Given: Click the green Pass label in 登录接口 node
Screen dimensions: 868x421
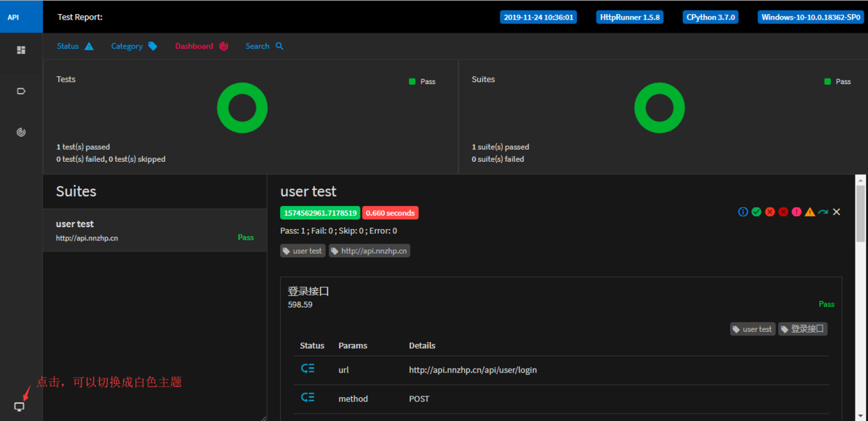Looking at the screenshot, I should 827,304.
